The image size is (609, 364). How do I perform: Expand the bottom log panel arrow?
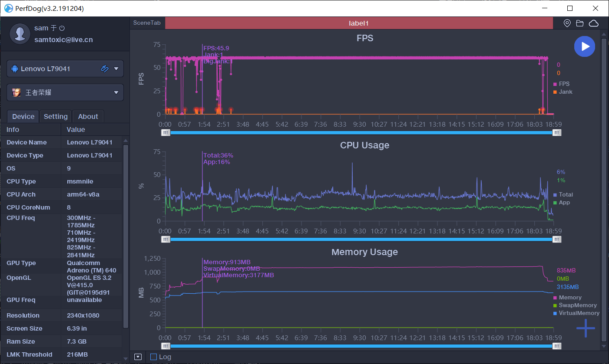coord(138,357)
